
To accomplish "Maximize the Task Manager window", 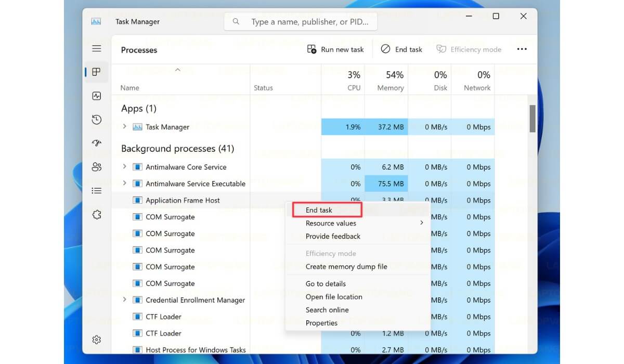I will click(496, 17).
